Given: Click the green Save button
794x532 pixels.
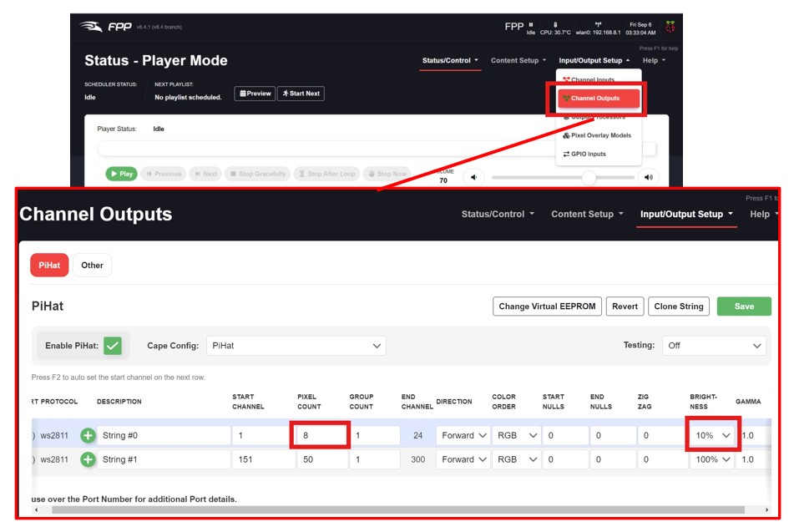Looking at the screenshot, I should click(743, 307).
